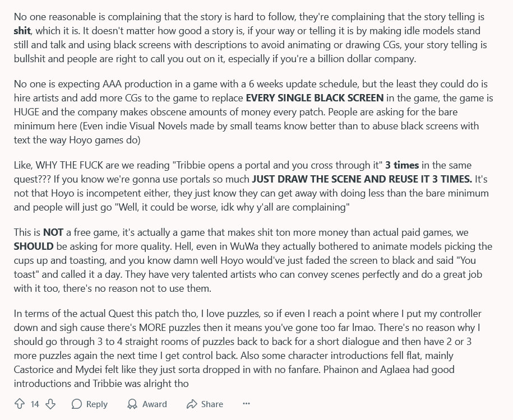Click the bold word NOT
This screenshot has height=420, width=513.
coord(53,232)
